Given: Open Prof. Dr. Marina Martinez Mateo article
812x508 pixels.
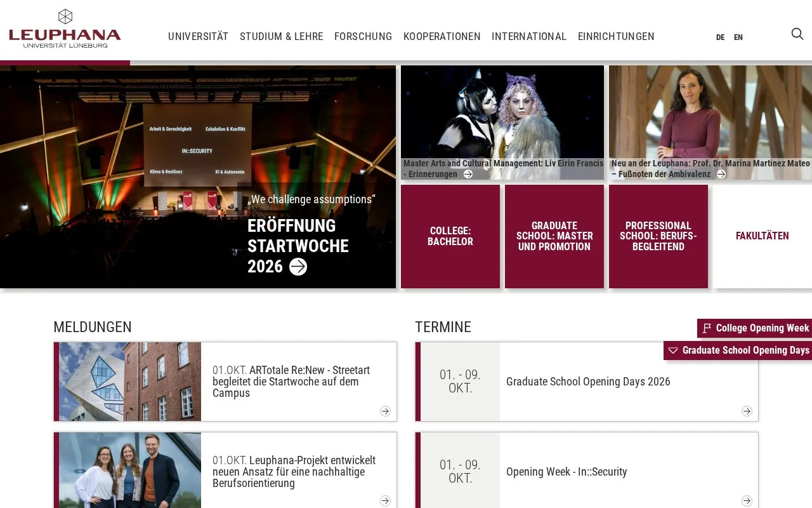Looking at the screenshot, I should [710, 168].
